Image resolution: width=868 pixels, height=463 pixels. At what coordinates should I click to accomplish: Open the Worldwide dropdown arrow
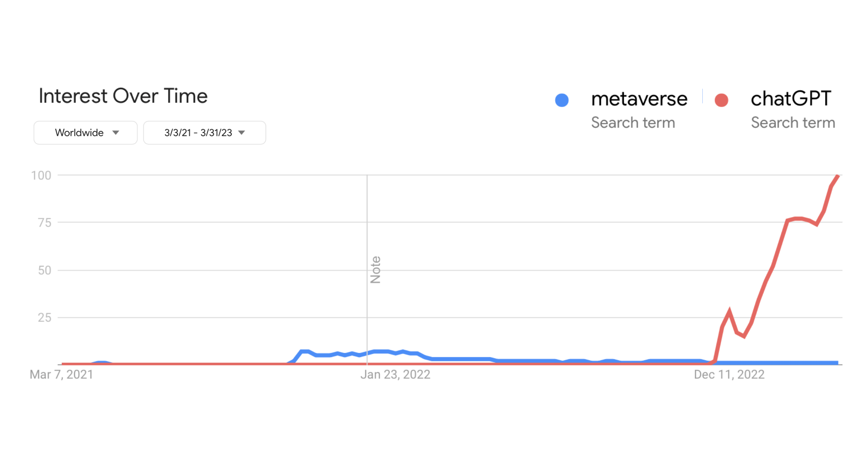[x=116, y=133]
